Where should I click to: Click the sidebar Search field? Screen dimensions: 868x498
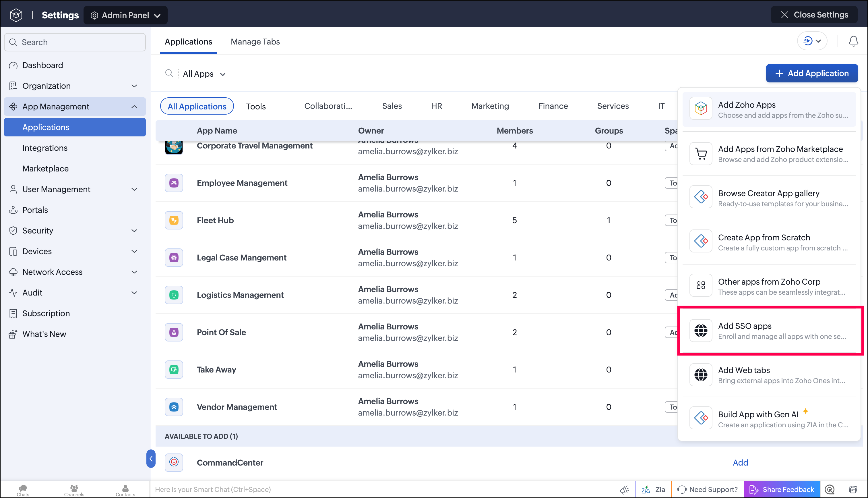tap(75, 42)
